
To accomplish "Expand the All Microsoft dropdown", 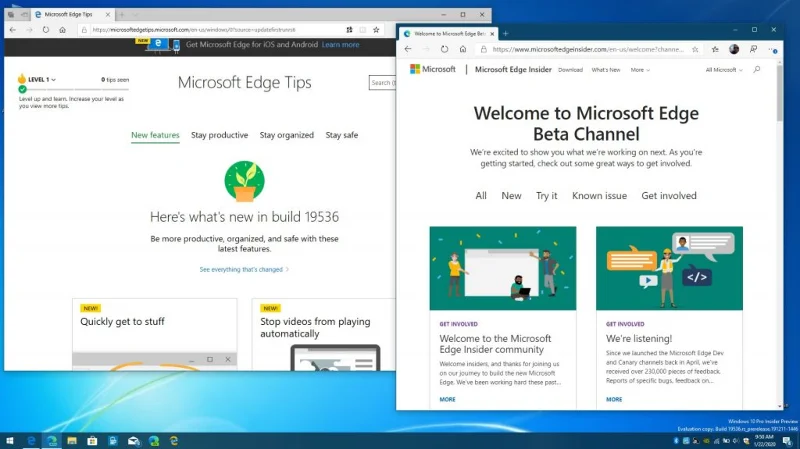I will pos(723,70).
